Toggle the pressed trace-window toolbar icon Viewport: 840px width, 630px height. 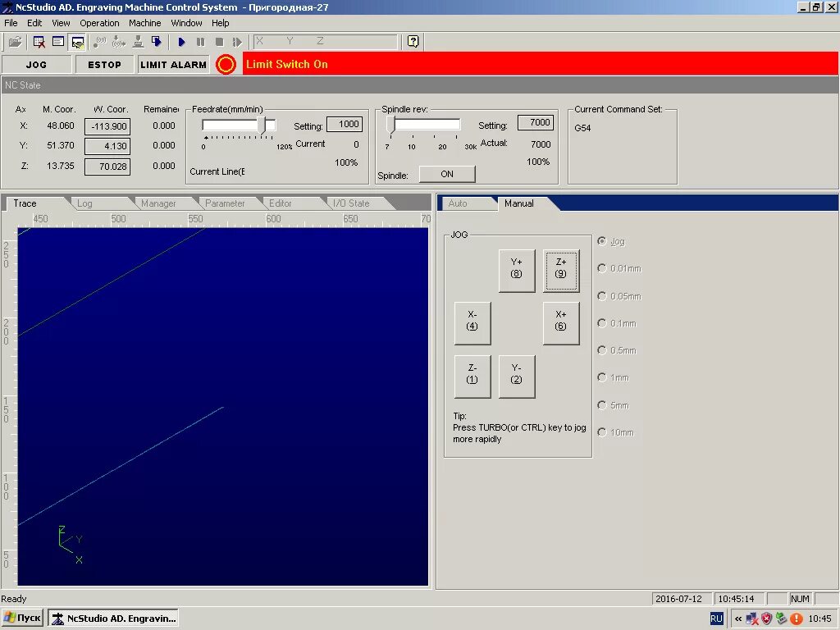78,42
